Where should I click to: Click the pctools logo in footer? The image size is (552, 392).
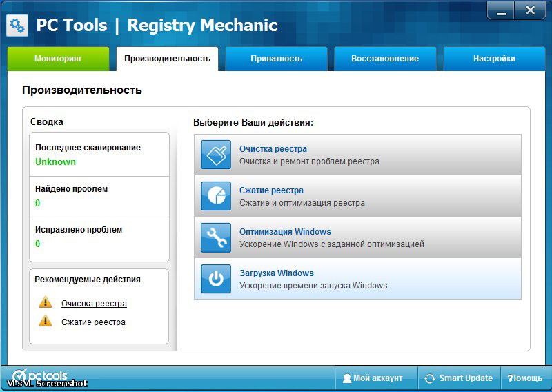(x=40, y=376)
